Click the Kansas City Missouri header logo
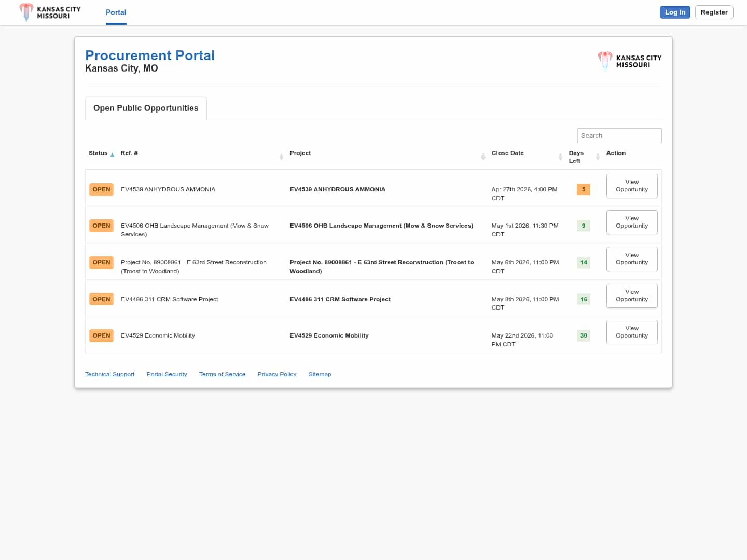747x560 pixels. pyautogui.click(x=50, y=12)
